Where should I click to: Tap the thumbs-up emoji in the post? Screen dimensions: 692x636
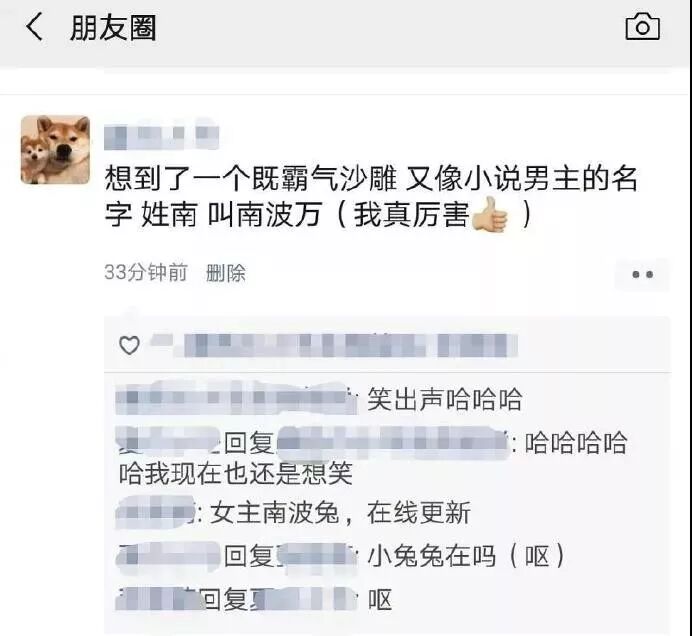point(491,215)
